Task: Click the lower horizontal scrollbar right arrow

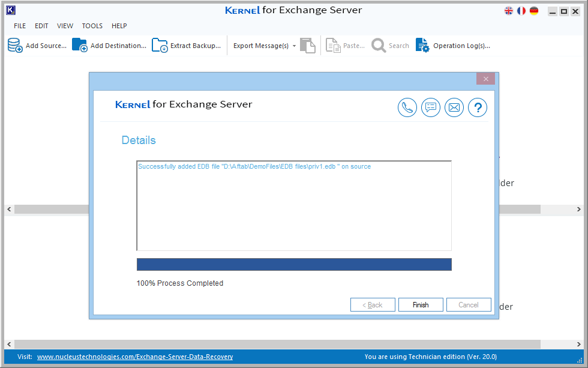Action: 579,344
